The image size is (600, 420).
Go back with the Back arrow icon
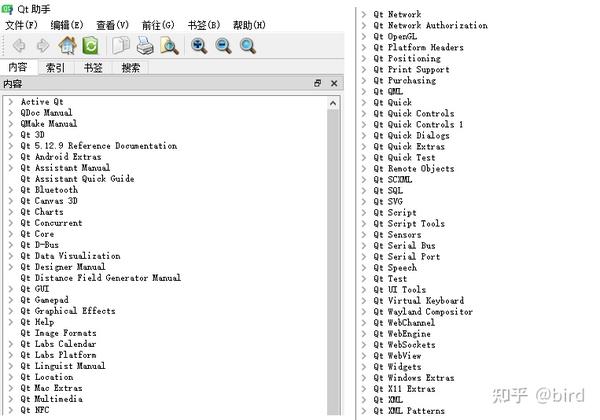point(19,46)
